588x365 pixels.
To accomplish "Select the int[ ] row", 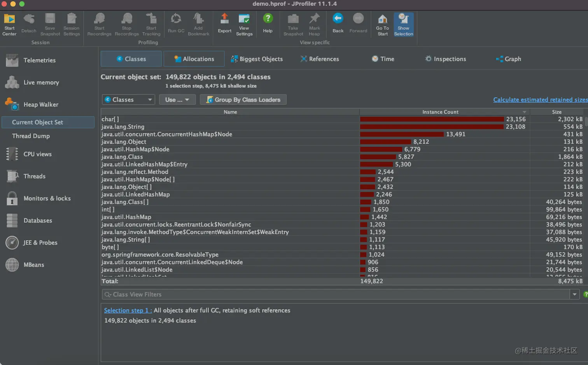I will pos(342,210).
